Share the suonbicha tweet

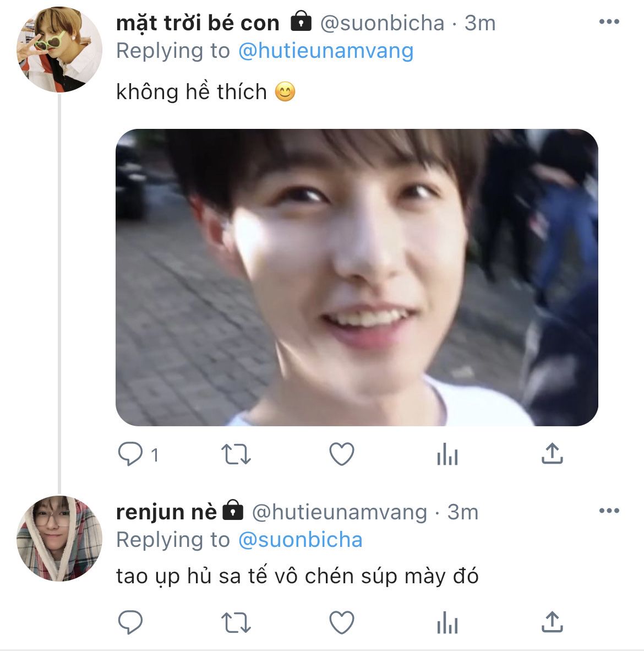pyautogui.click(x=552, y=454)
